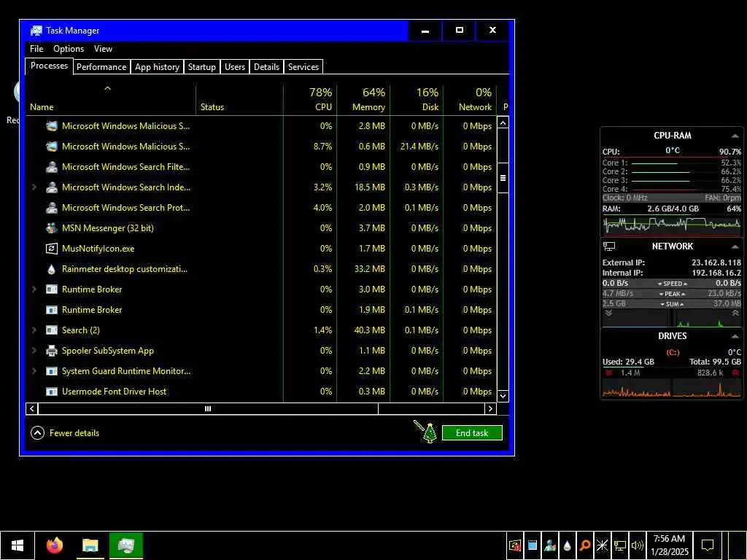Click the horizontal scrollbar thumb
Viewport: 747px width, 560px height.
[208, 408]
